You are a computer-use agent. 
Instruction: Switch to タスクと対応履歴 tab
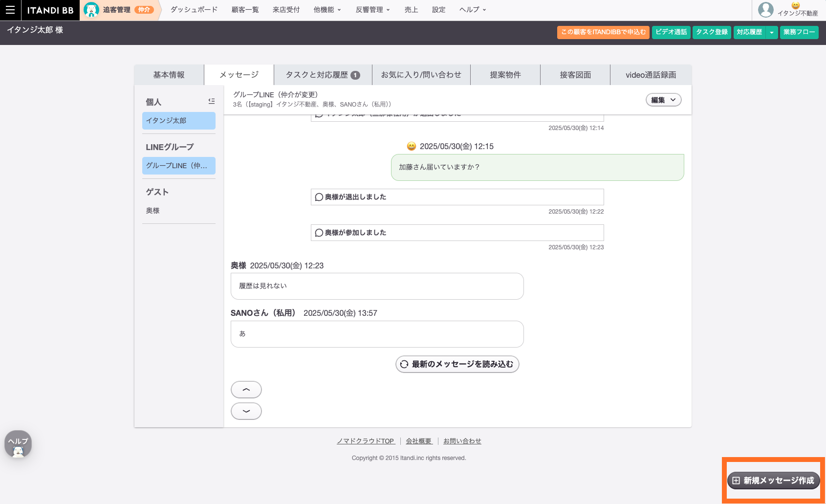(x=323, y=75)
